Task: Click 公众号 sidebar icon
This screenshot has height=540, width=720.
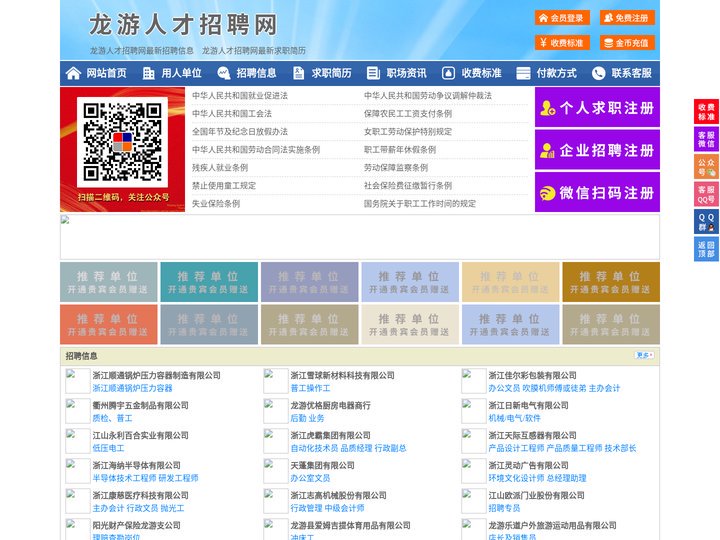Action: pos(706,167)
